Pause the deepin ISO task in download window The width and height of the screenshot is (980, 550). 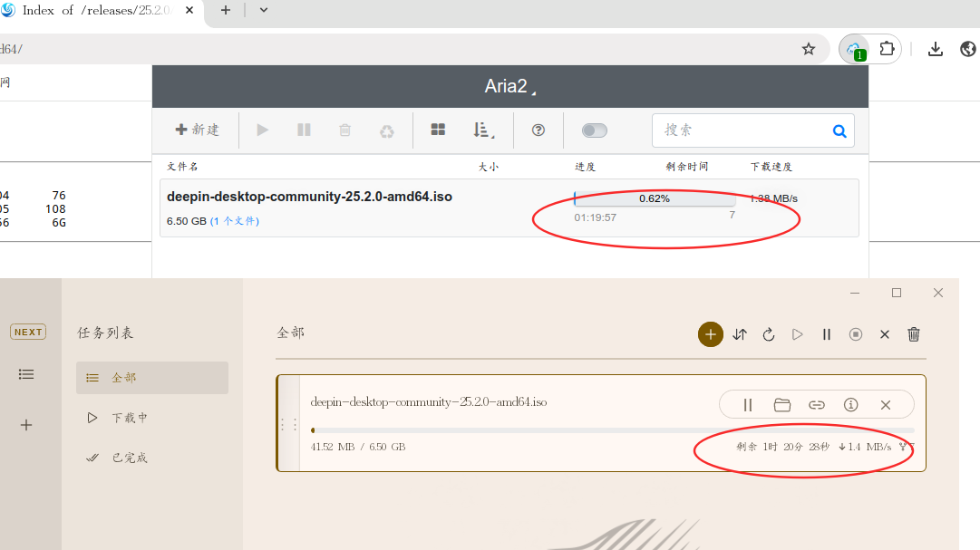pos(748,405)
